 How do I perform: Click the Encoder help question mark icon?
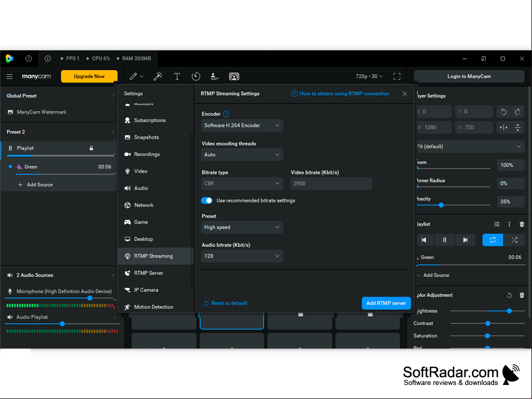pos(226,114)
